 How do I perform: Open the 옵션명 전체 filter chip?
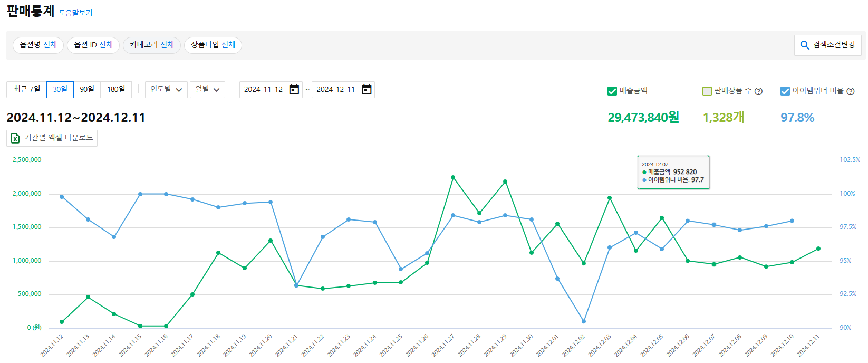(38, 45)
